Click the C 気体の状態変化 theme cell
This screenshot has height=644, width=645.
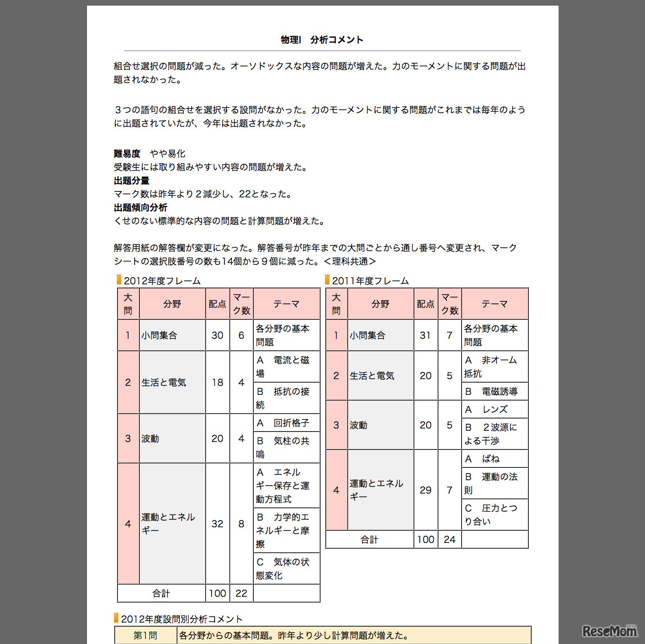tap(286, 568)
